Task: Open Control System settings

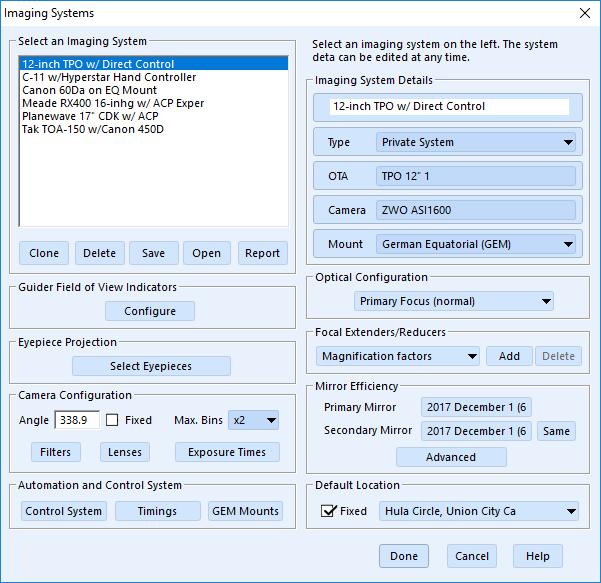Action: point(64,511)
